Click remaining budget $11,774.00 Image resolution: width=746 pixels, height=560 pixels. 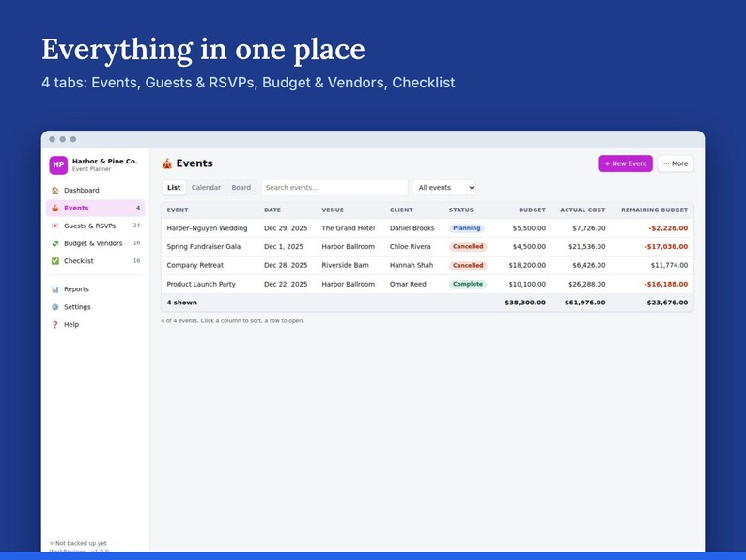[669, 266]
